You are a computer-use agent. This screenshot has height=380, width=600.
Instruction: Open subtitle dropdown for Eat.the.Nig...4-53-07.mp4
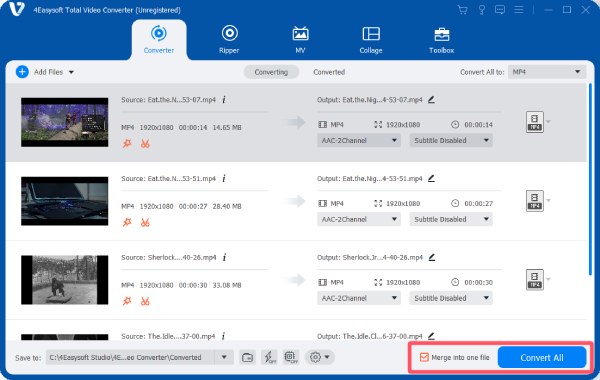click(451, 140)
